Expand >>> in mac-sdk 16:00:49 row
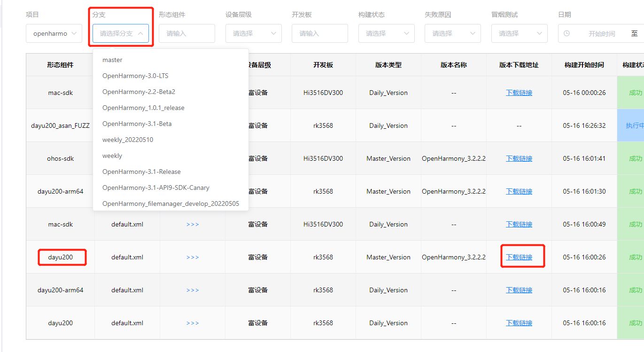 pos(193,224)
